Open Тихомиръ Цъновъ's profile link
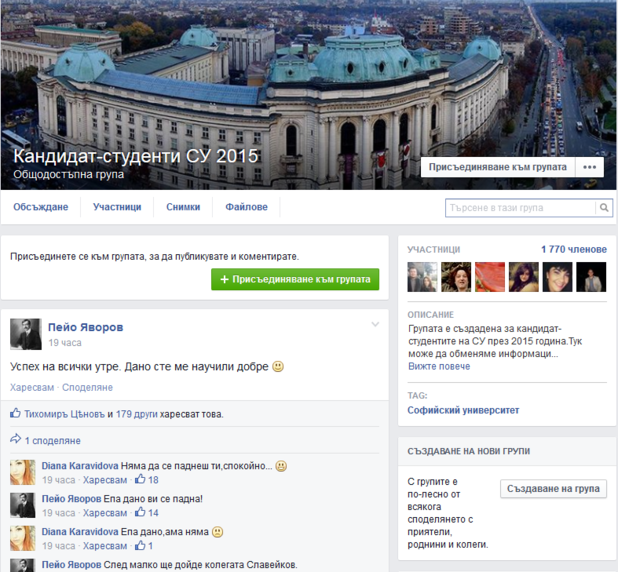The width and height of the screenshot is (618, 572). click(x=65, y=414)
